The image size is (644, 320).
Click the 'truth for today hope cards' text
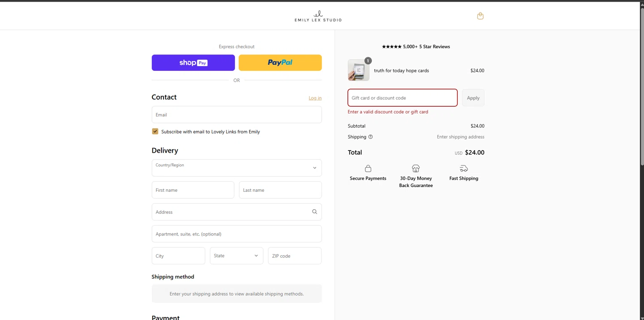tap(401, 71)
